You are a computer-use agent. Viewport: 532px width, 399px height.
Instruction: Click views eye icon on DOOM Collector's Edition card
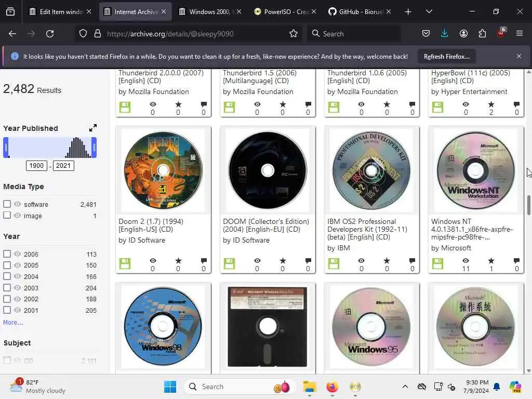coord(257,261)
